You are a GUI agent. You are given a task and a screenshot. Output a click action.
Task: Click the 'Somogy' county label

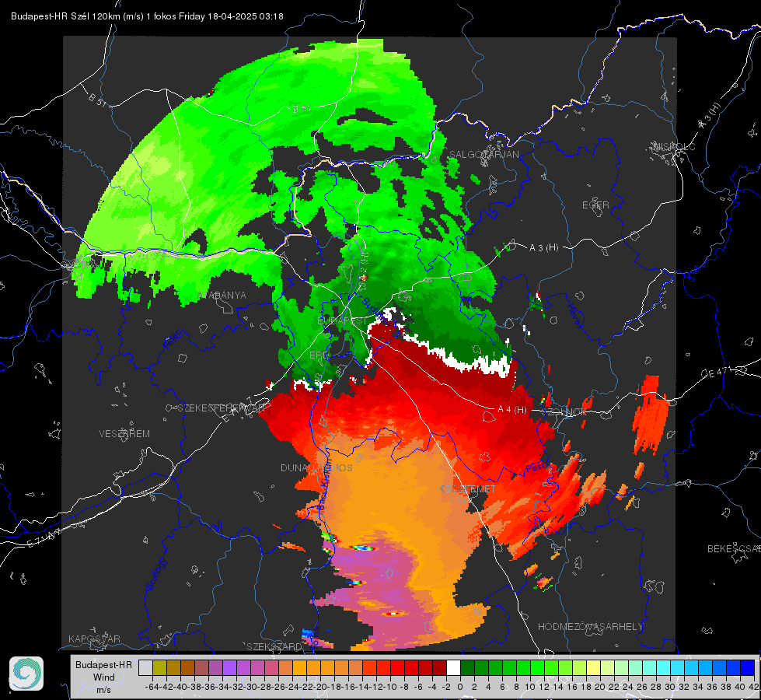(x=156, y=574)
